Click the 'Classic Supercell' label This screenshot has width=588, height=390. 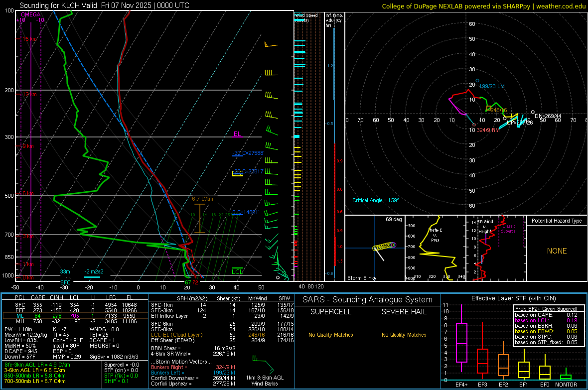pos(509,229)
